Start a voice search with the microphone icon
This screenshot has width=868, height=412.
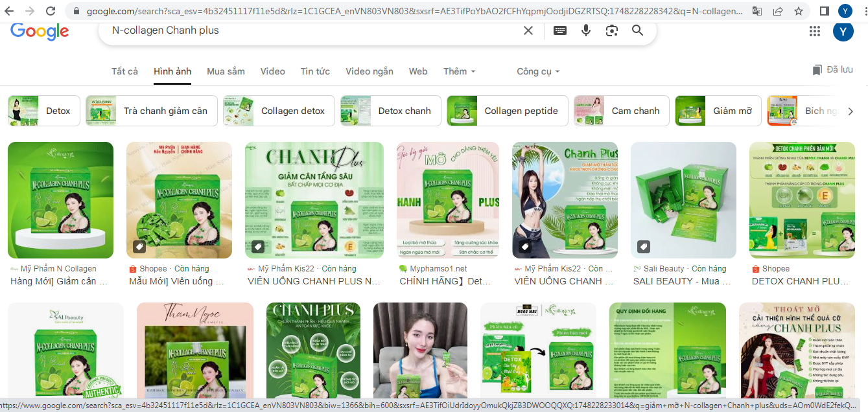coord(586,30)
